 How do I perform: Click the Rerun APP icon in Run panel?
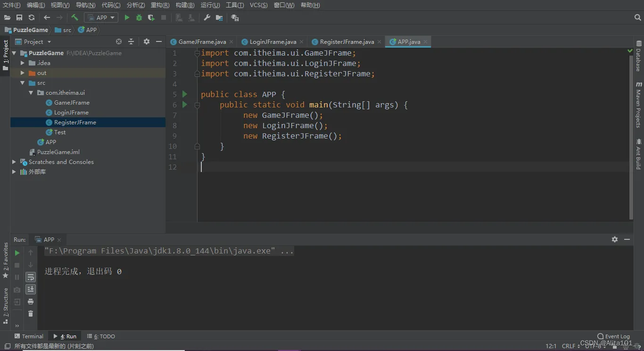tap(17, 253)
